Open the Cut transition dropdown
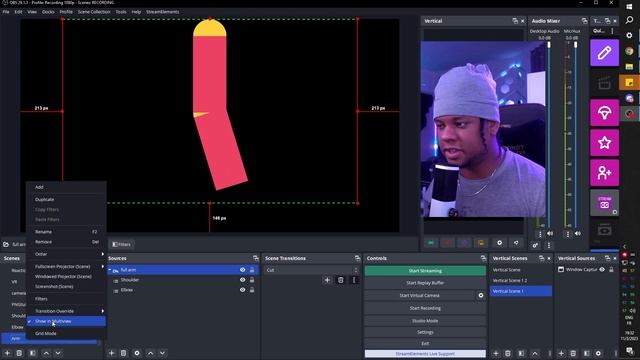This screenshot has height=360, width=640. pyautogui.click(x=312, y=270)
